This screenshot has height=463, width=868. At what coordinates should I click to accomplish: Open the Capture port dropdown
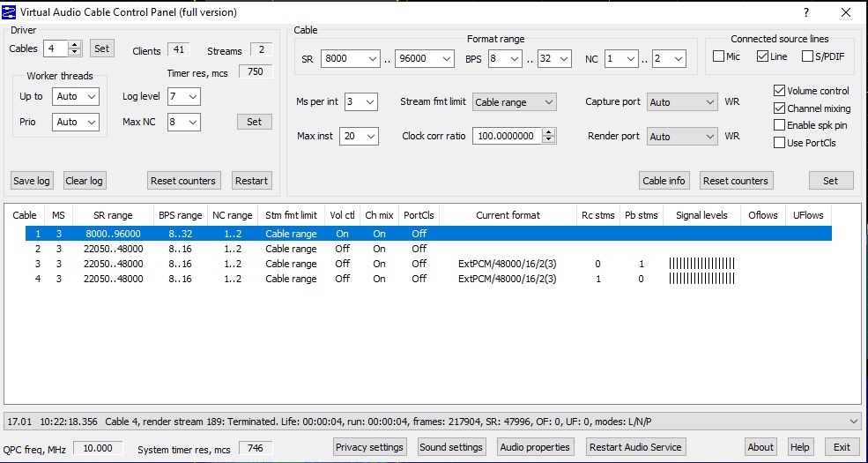pos(681,102)
